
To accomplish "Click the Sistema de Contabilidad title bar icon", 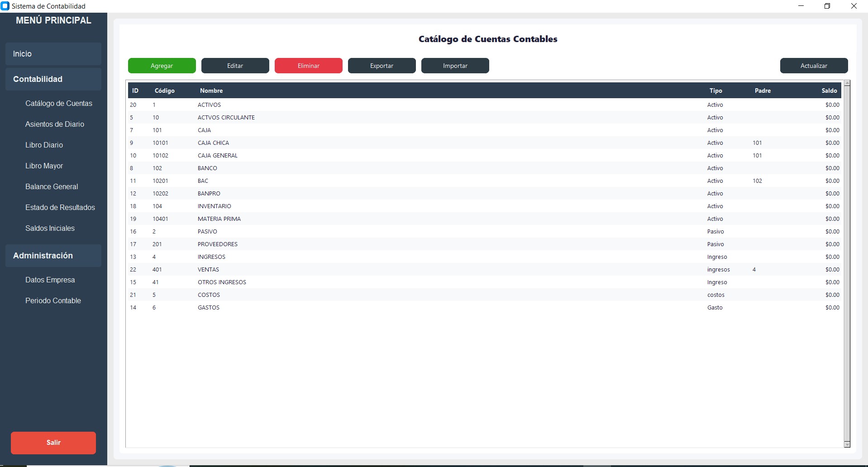I will tap(5, 6).
